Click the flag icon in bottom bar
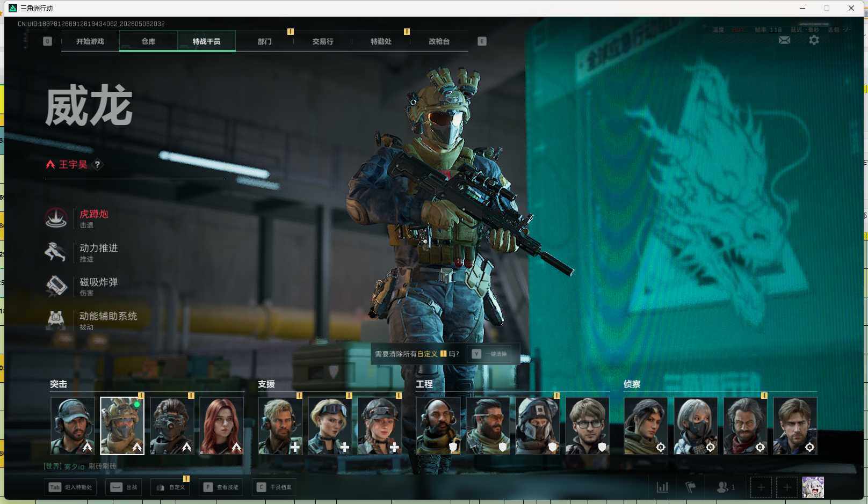Viewport: 868px width, 504px height. click(691, 487)
